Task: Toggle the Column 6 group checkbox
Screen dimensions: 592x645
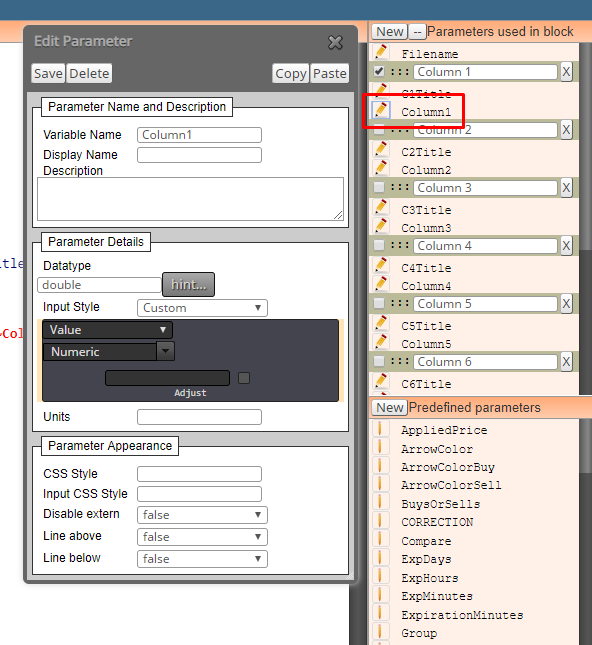Action: pos(379,362)
